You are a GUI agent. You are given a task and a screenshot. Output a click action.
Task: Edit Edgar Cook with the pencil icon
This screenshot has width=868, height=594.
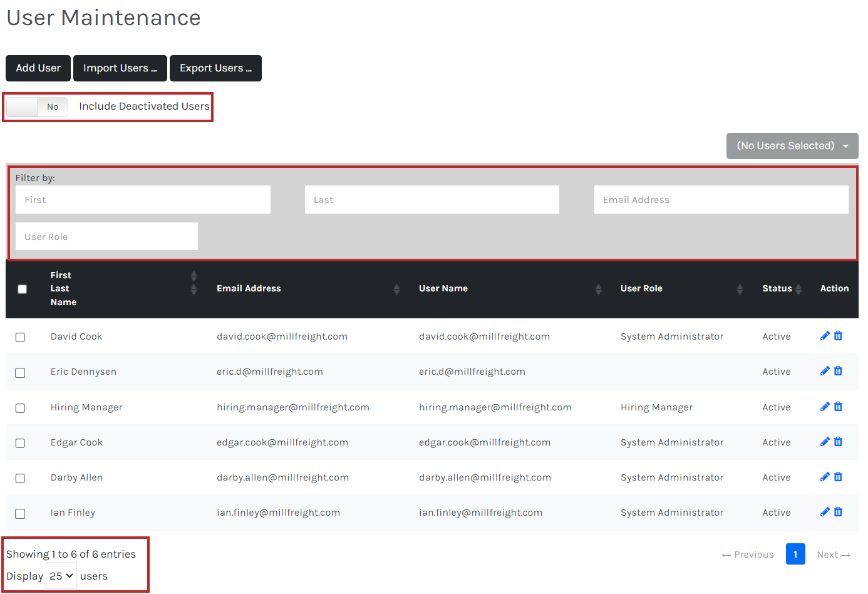[x=825, y=442]
